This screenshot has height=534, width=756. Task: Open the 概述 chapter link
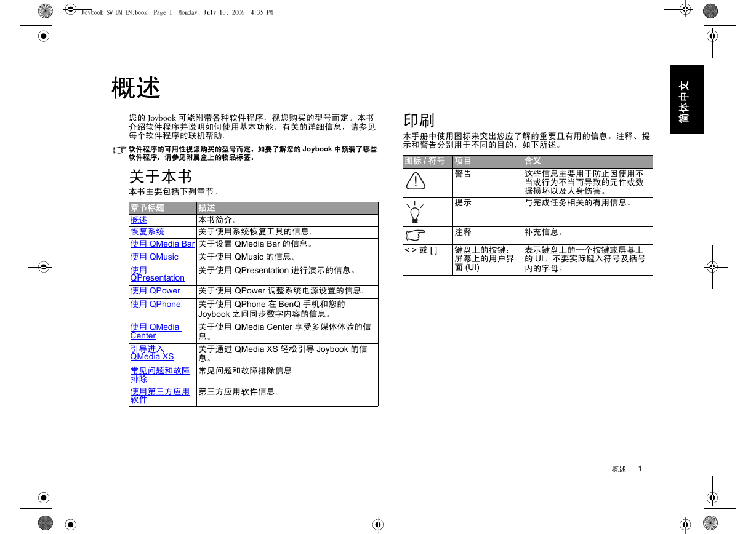pos(139,220)
